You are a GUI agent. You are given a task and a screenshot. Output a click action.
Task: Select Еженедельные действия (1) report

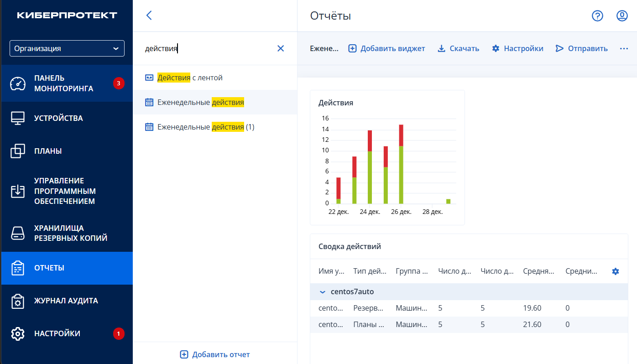[215, 127]
